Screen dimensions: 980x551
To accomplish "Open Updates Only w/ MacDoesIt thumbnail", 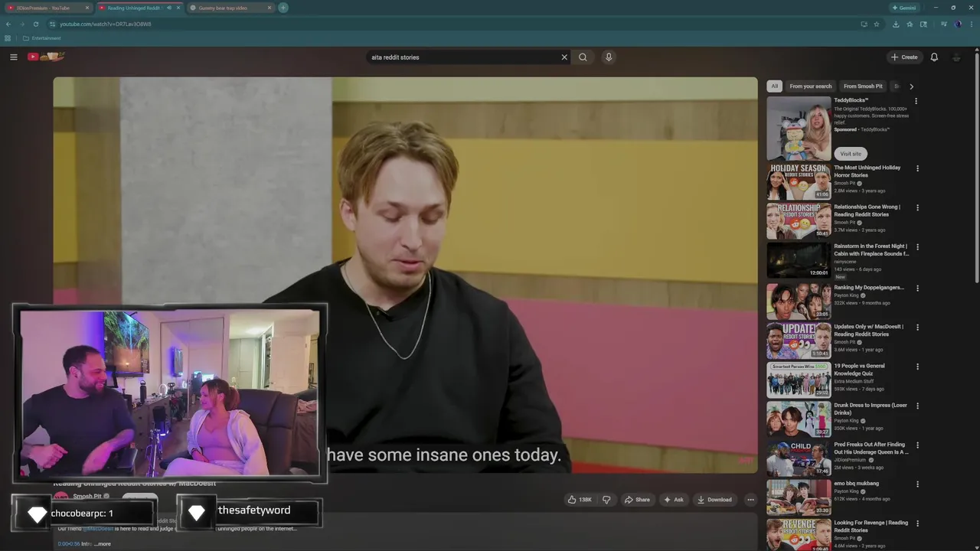I will [x=799, y=341].
